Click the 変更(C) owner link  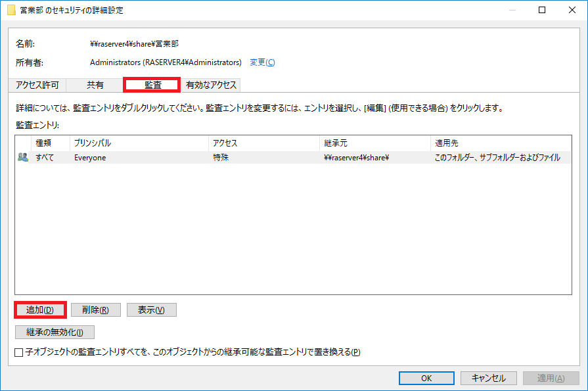coord(262,62)
